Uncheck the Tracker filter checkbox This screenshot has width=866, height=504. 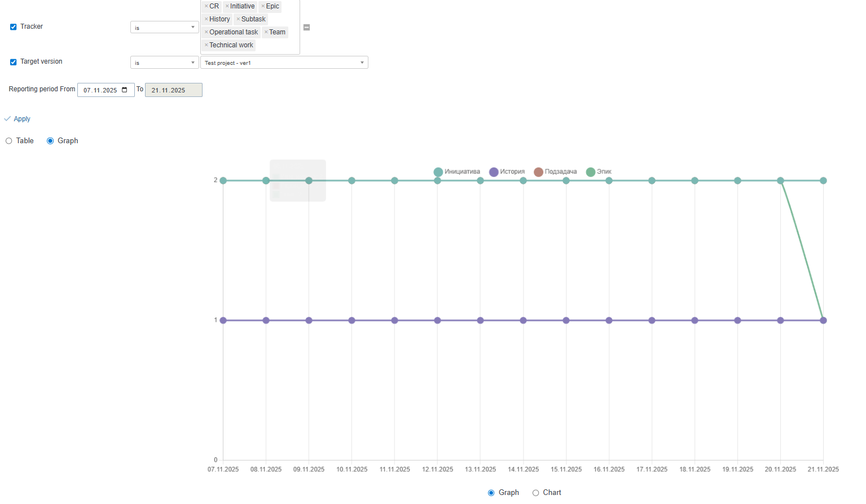[13, 27]
